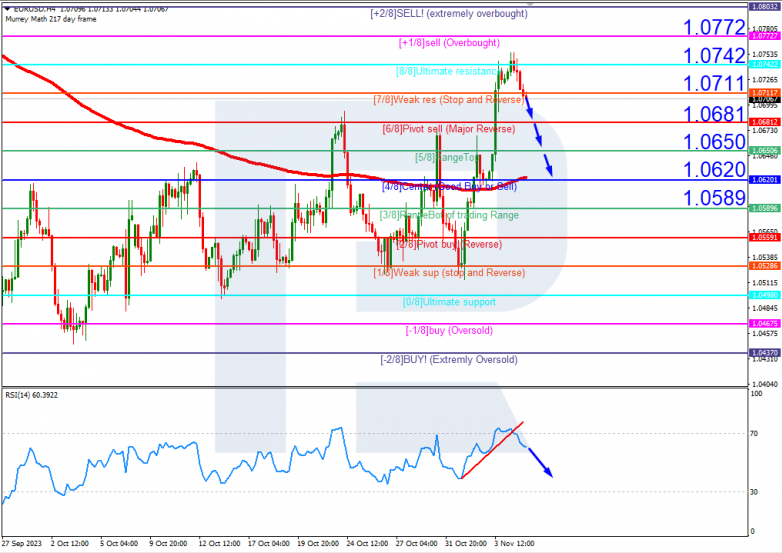Click the 3 Nov 12:00 time label
Image resolution: width=782 pixels, height=553 pixels.
tap(514, 544)
